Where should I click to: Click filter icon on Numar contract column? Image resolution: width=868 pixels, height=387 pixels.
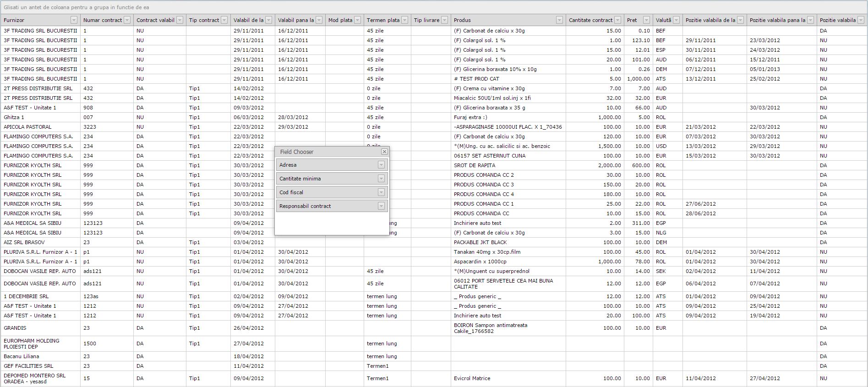127,20
